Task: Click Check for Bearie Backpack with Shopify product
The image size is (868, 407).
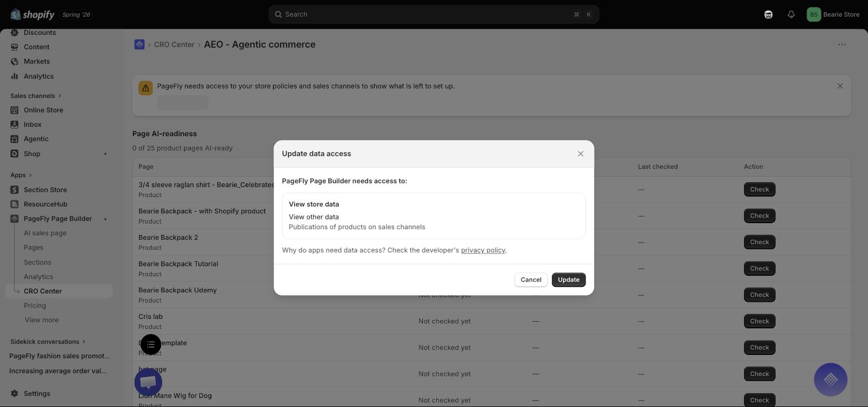Action: [x=759, y=215]
